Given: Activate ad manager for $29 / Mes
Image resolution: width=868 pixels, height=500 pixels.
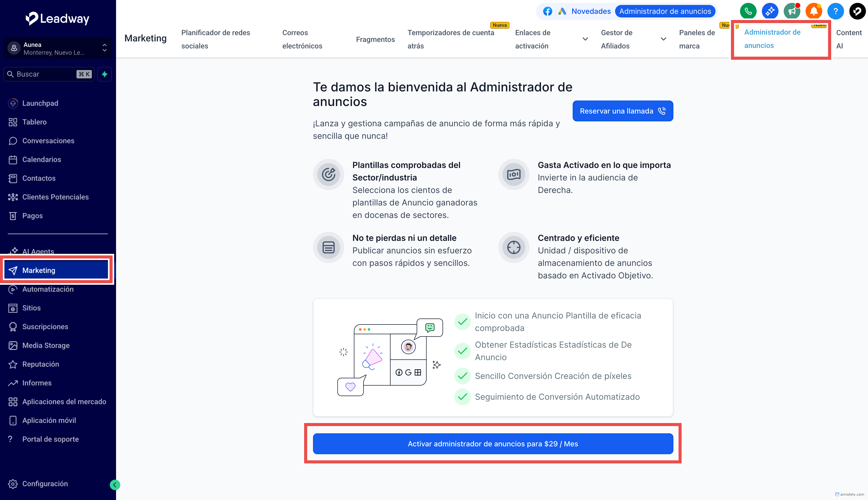Looking at the screenshot, I should tap(493, 444).
